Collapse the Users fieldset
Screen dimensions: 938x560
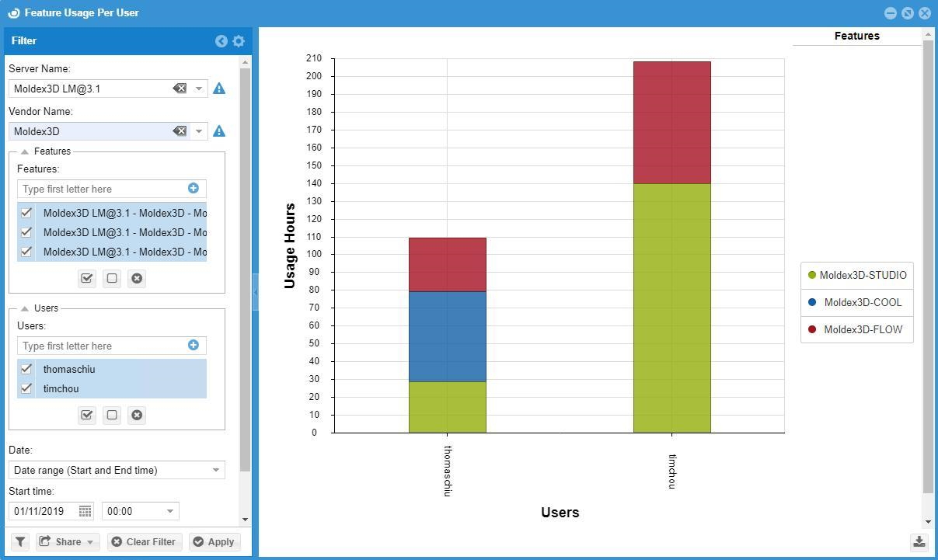25,308
